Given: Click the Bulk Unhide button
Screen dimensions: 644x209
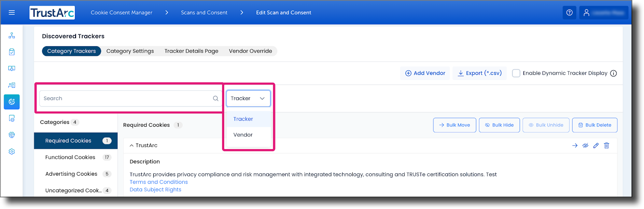Looking at the screenshot, I should [546, 125].
